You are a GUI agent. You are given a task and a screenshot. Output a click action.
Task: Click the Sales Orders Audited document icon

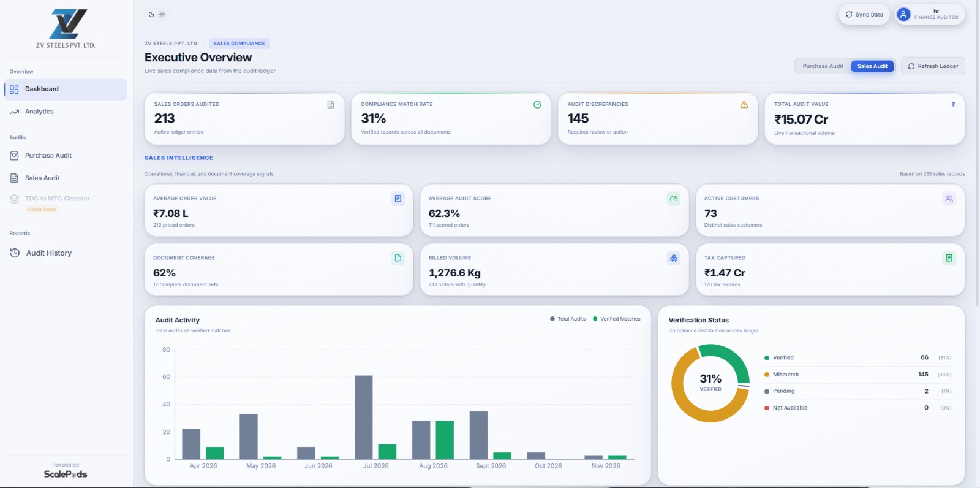click(x=331, y=105)
